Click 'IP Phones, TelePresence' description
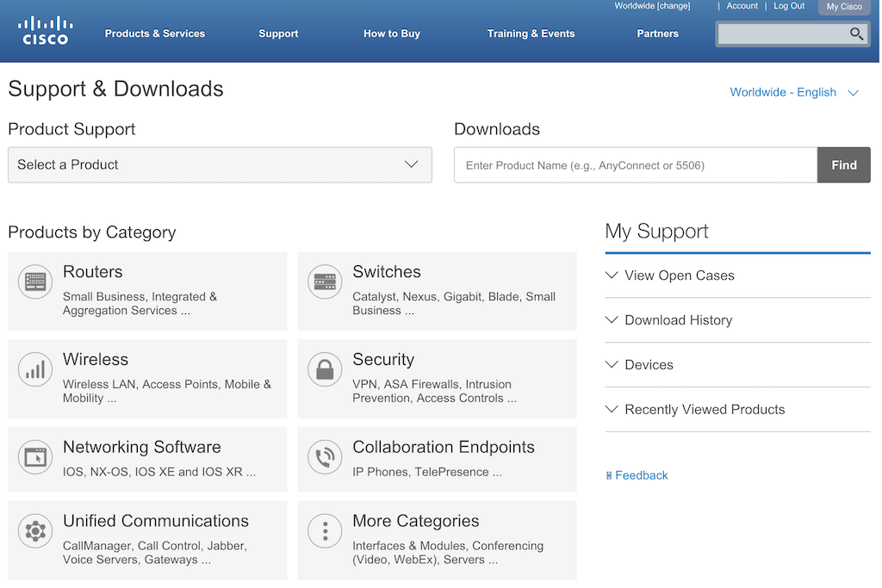This screenshot has height=588, width=882. click(427, 472)
